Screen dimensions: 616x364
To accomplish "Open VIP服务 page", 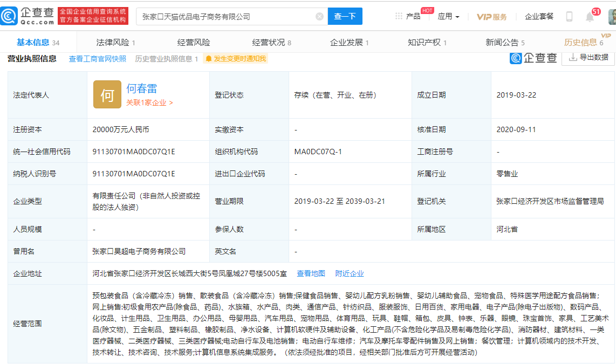I will point(491,17).
